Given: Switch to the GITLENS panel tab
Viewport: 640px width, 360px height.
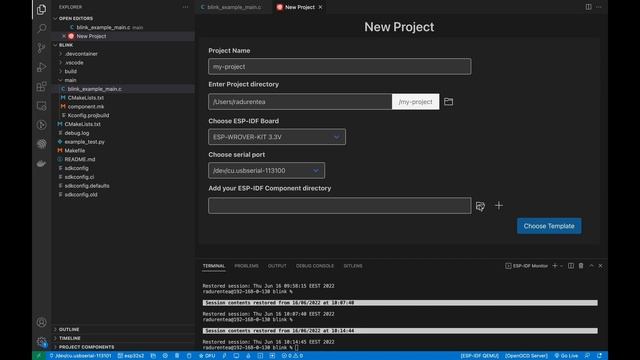Looking at the screenshot, I should point(353,266).
